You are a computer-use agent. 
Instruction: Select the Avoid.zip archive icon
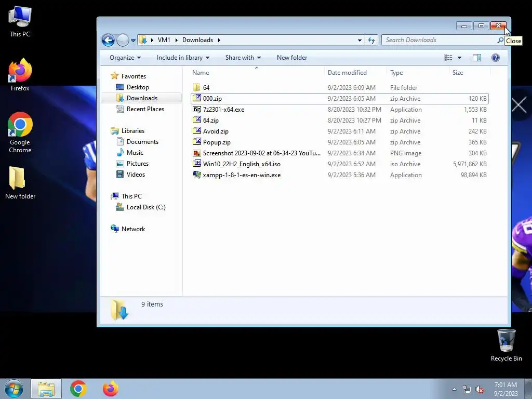coord(197,131)
